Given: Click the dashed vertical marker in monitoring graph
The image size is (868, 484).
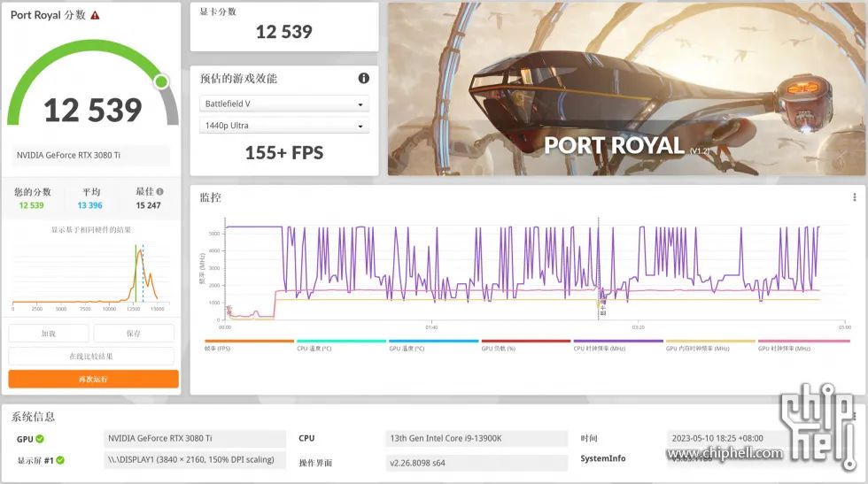Looking at the screenshot, I should point(599,268).
